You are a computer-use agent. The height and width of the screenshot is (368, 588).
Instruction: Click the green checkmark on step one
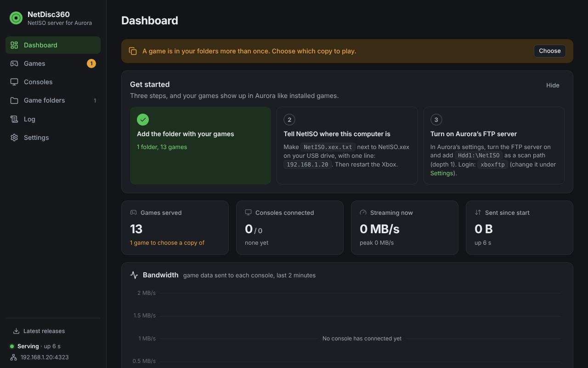pos(143,120)
